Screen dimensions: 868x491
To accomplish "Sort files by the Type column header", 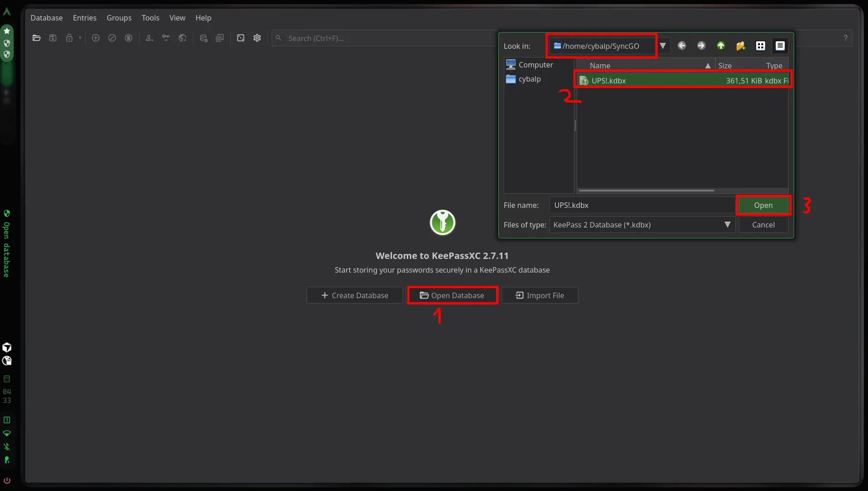I will coord(775,66).
